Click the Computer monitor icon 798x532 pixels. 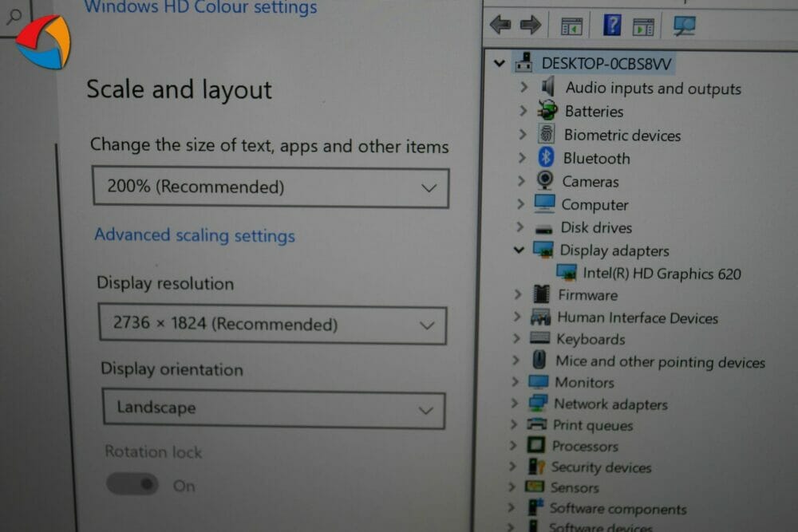[544, 203]
